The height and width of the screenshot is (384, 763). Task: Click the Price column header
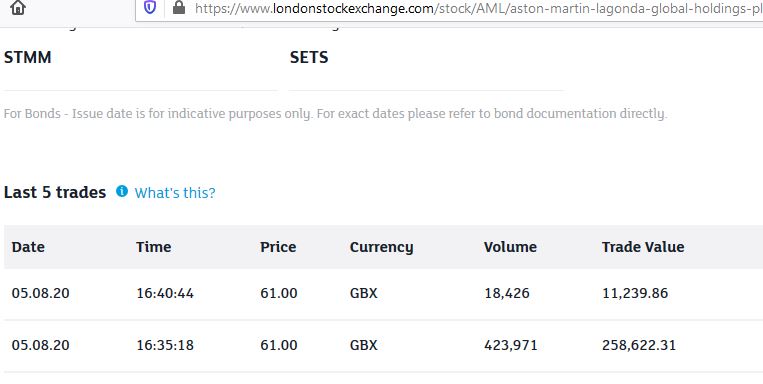coord(278,247)
